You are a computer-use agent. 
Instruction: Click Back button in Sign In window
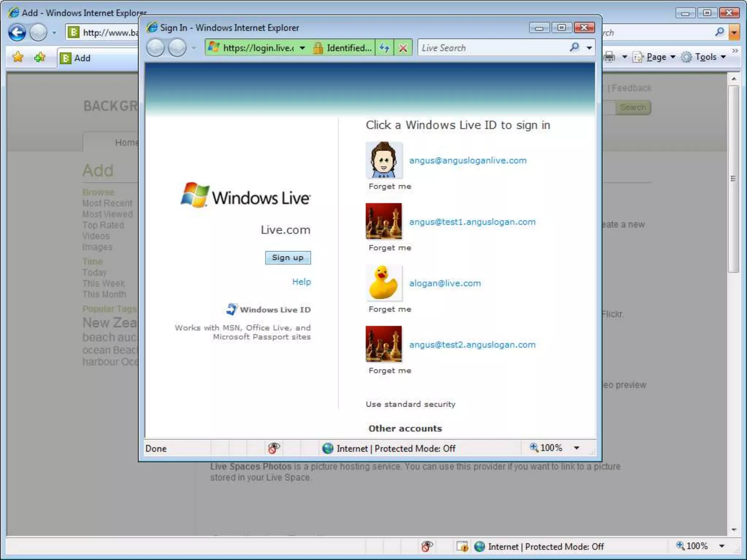point(155,48)
